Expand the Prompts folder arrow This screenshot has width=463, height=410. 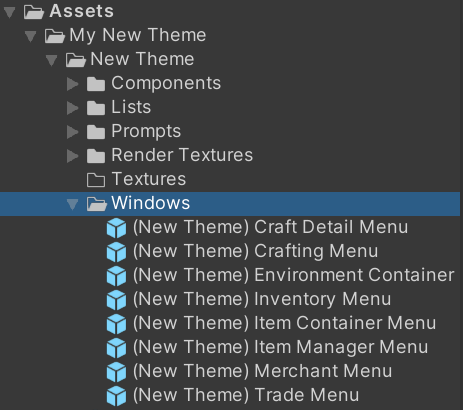click(x=72, y=132)
